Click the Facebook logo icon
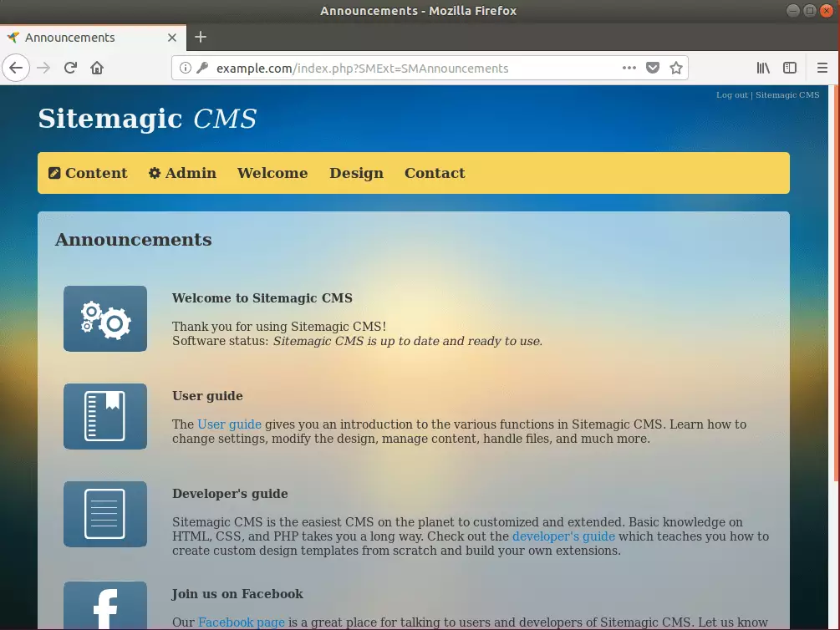The height and width of the screenshot is (630, 840). point(105,606)
